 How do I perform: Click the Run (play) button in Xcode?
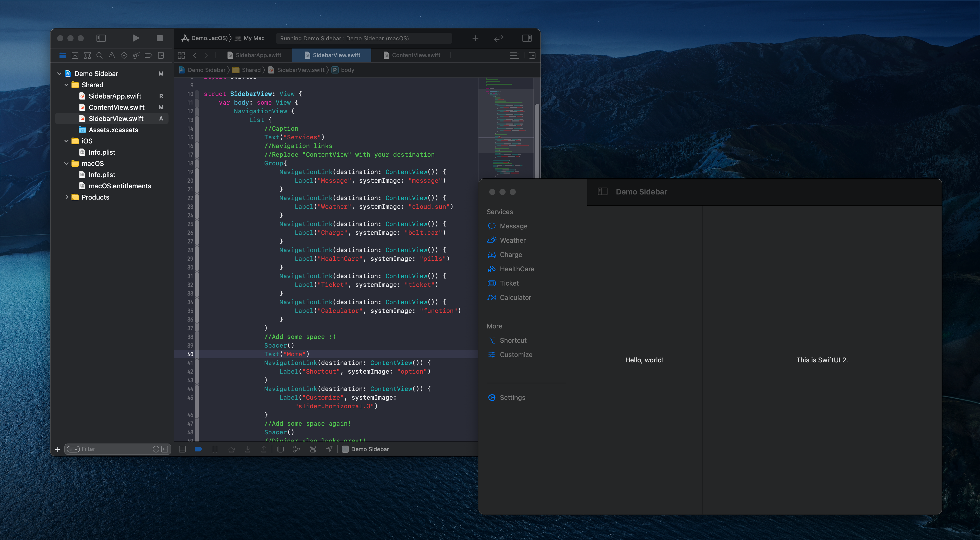point(135,38)
